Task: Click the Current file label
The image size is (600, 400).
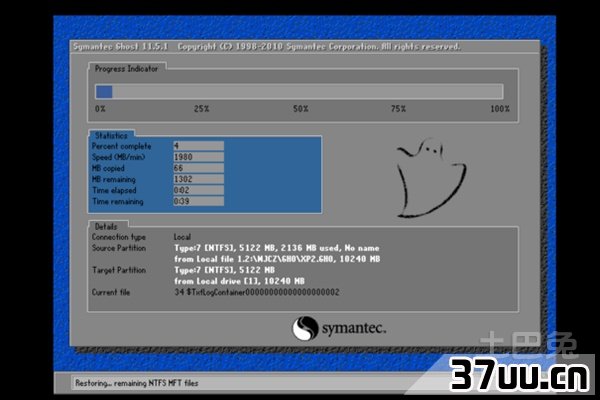Action: coord(111,292)
